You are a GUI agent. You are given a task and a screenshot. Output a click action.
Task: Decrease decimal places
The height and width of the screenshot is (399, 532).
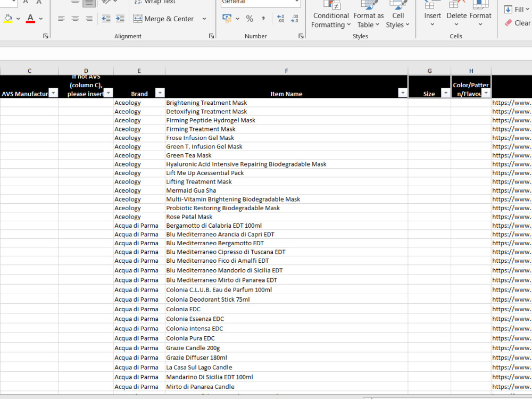[295, 19]
